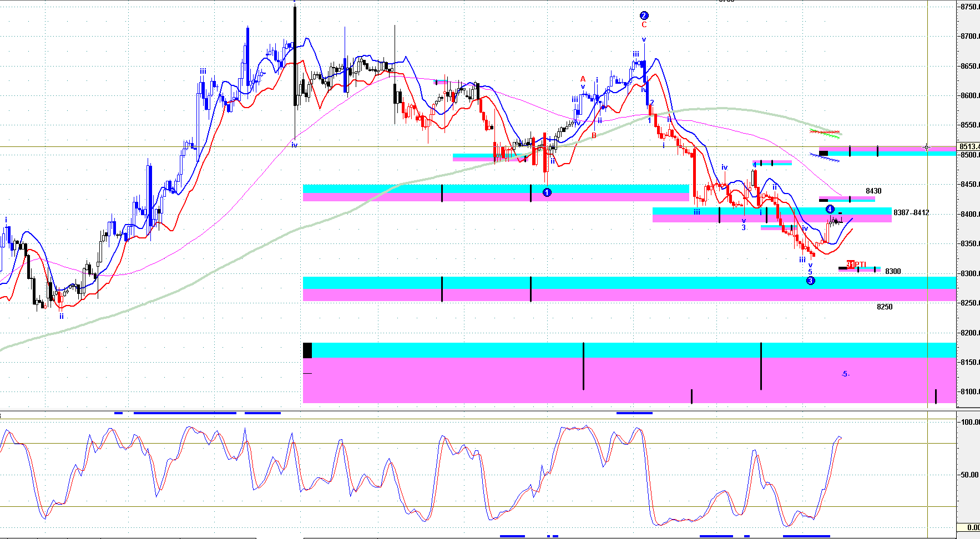
Task: Click 8700.0 on the price axis
Action: (x=970, y=37)
